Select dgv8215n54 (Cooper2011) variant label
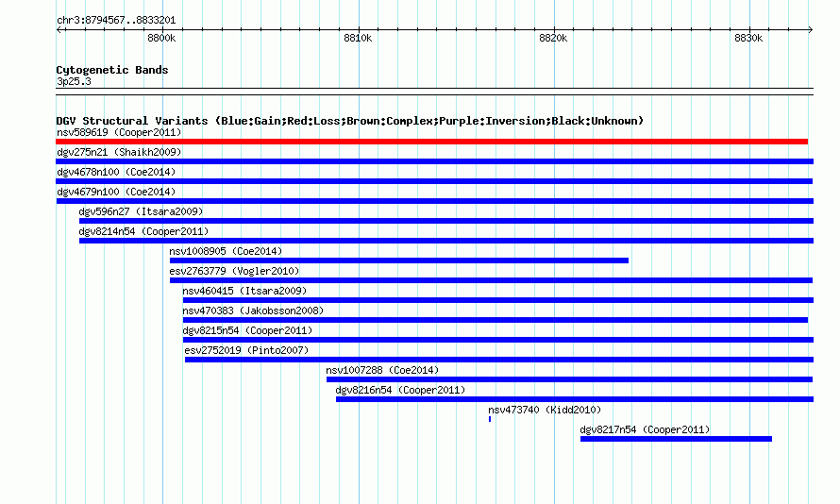The image size is (840, 504). tap(247, 330)
